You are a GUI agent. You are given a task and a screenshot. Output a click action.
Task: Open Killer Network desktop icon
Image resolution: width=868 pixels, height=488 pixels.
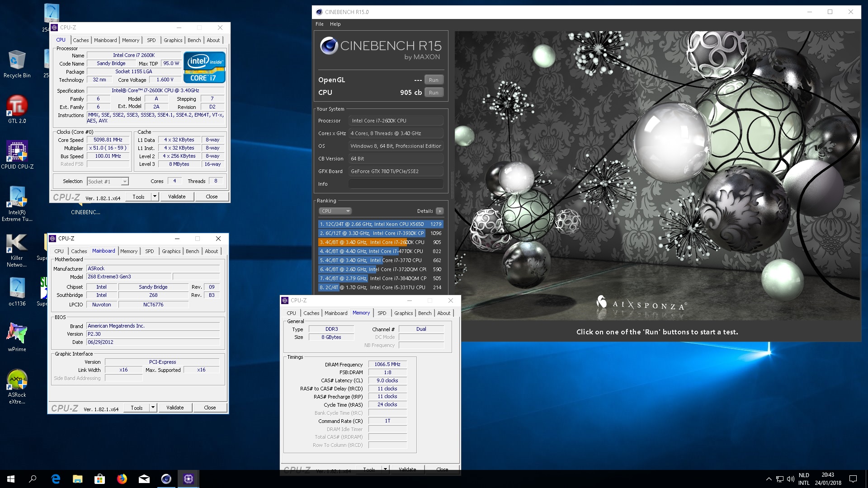coord(17,251)
